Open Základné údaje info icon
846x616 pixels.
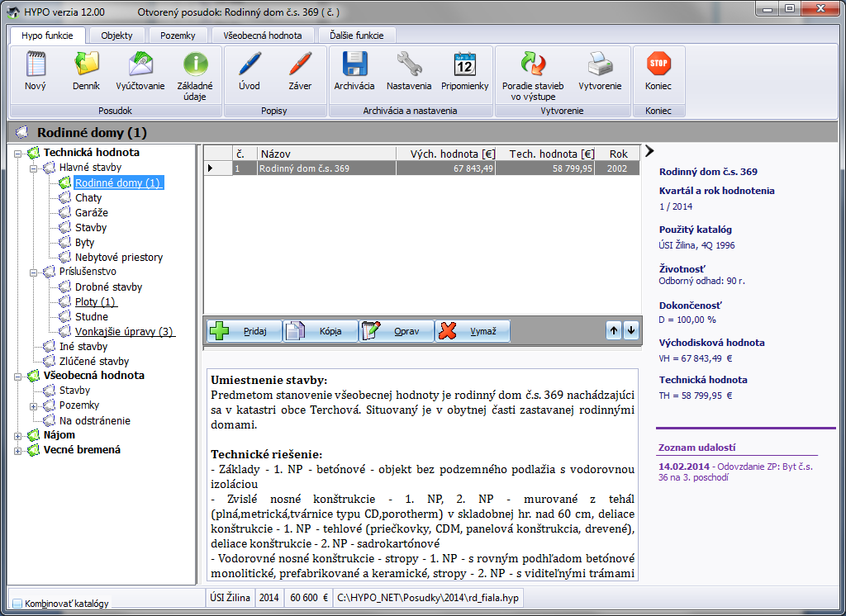pyautogui.click(x=195, y=64)
